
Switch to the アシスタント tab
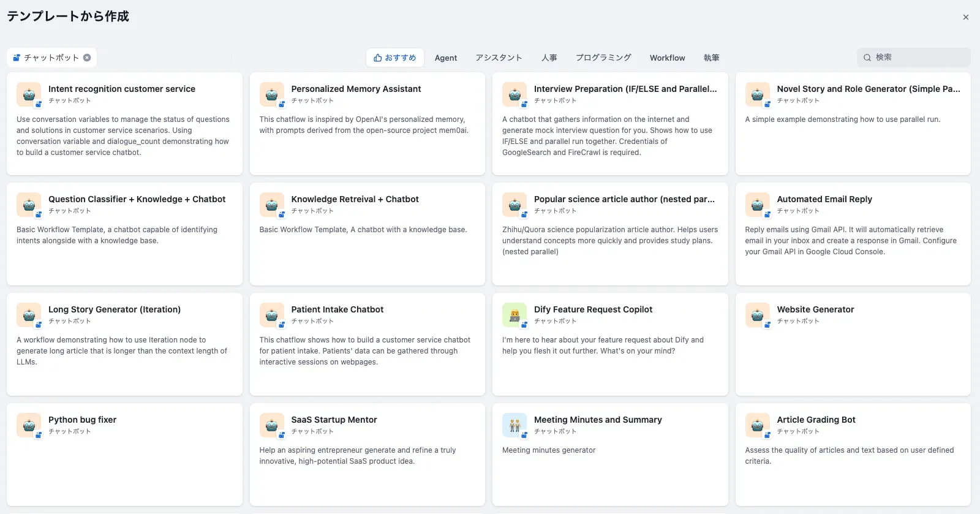tap(499, 58)
